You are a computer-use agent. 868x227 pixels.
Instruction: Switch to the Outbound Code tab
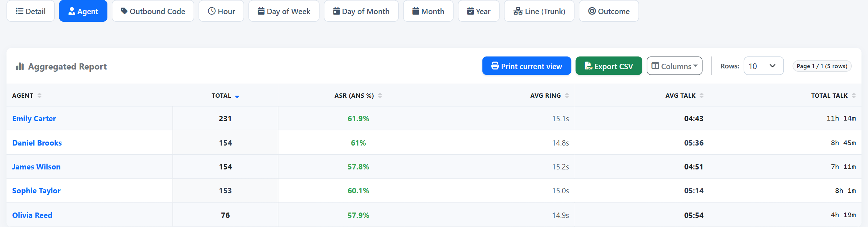[x=153, y=11]
